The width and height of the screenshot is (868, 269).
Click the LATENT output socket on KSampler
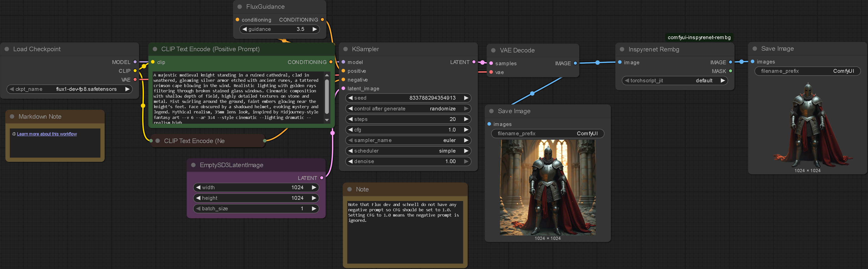(x=474, y=62)
